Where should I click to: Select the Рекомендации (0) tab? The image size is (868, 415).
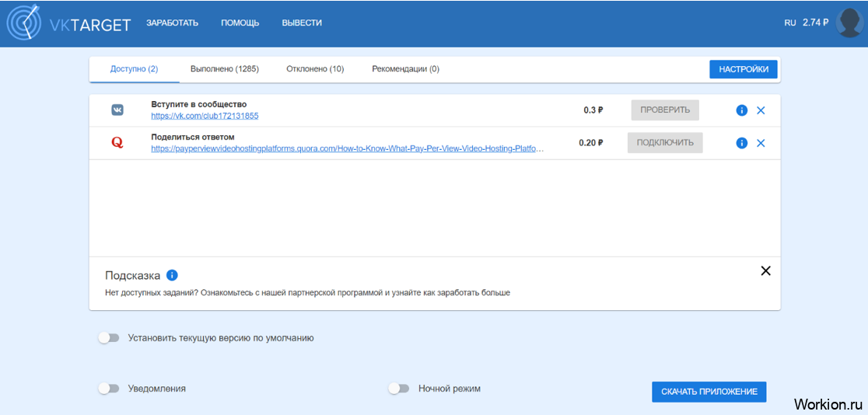406,69
